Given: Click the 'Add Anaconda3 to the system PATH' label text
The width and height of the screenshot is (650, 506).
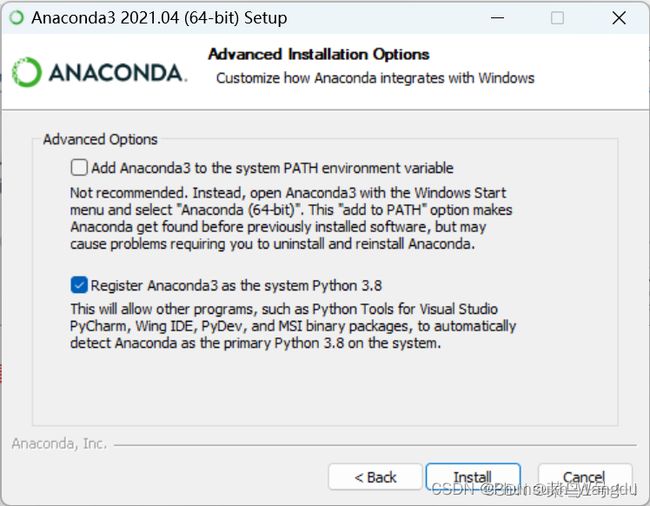Looking at the screenshot, I should [x=272, y=168].
